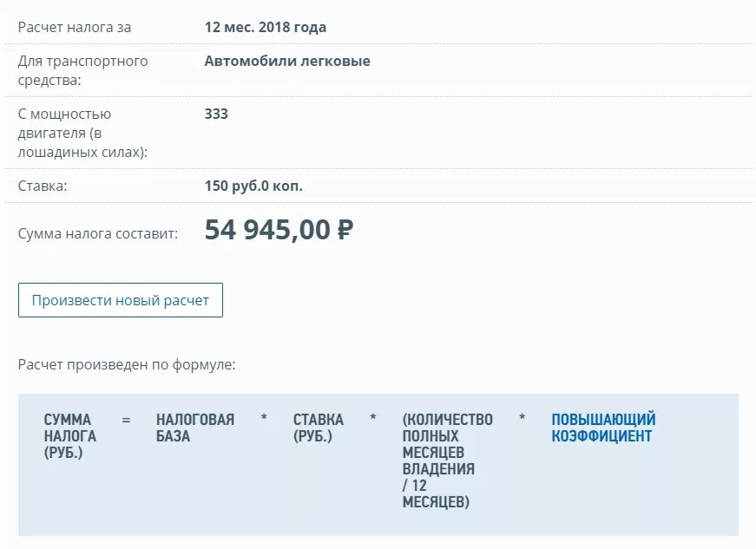Click the "Для транспортного средства" label
The image size is (756, 549).
pos(82,70)
